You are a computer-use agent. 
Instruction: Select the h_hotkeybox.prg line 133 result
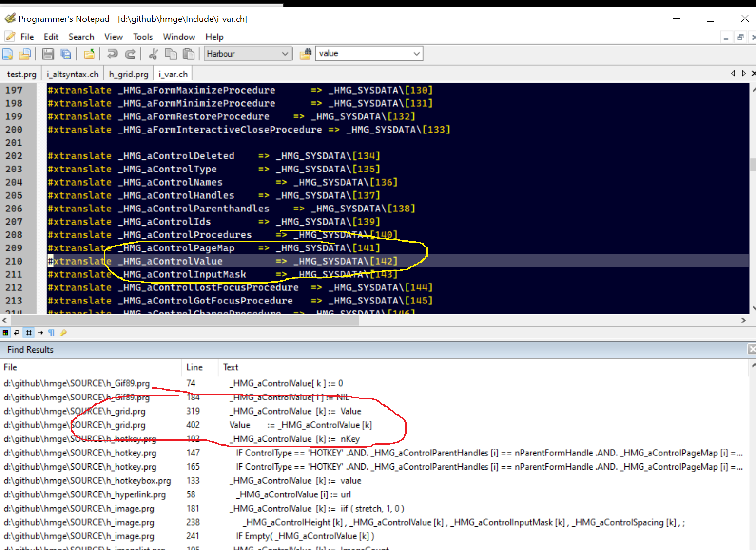(x=373, y=481)
